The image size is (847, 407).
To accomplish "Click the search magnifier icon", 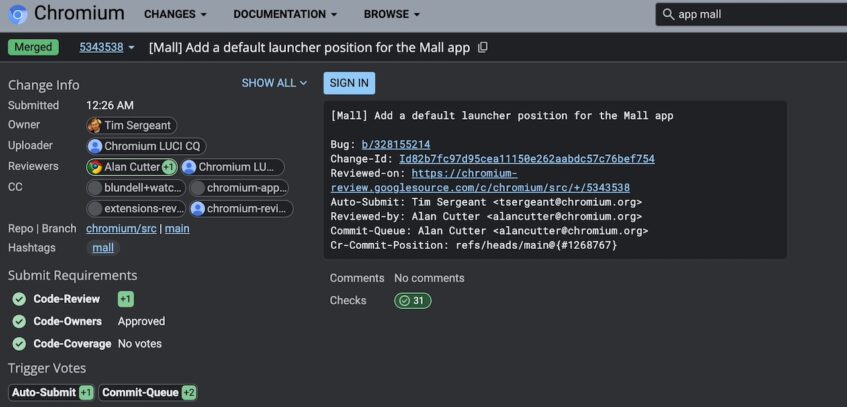I will pyautogui.click(x=668, y=15).
